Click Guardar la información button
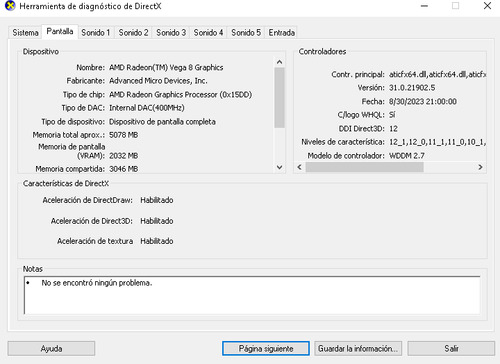 click(358, 349)
